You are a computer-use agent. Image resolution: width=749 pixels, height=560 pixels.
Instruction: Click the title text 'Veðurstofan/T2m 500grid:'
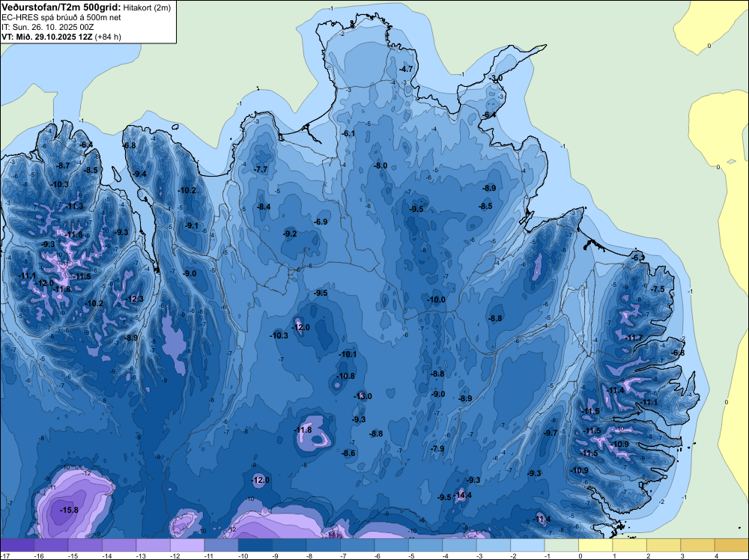pos(61,7)
